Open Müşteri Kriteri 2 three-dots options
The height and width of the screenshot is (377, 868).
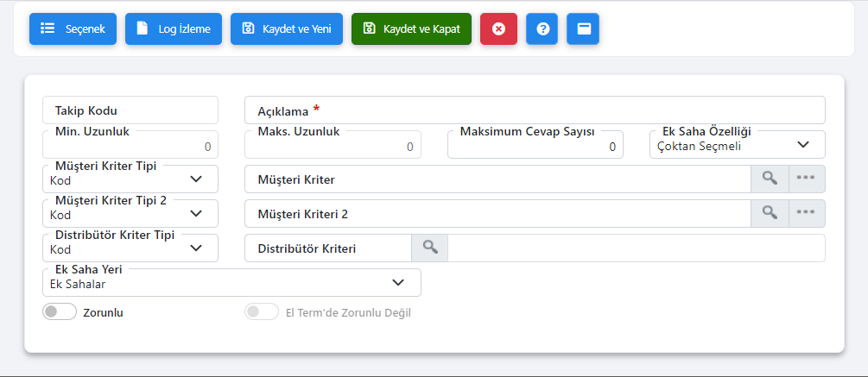coord(807,213)
